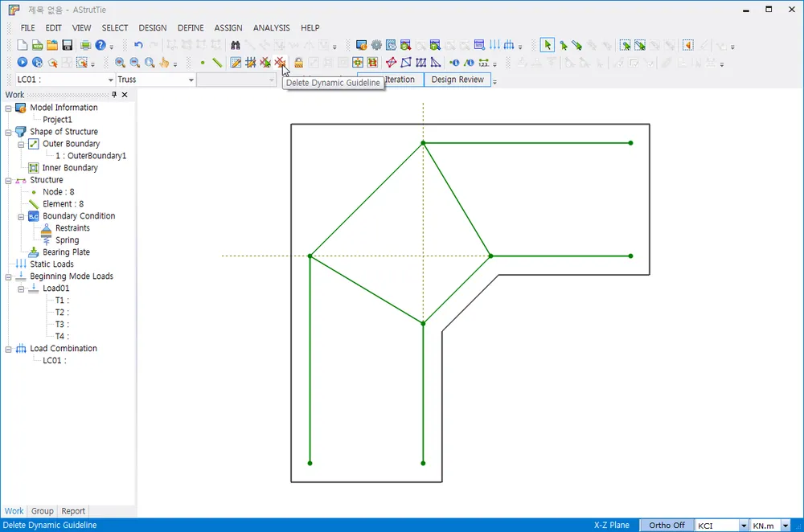Click the red diamond truss shape icon
This screenshot has height=532, width=804.
392,63
